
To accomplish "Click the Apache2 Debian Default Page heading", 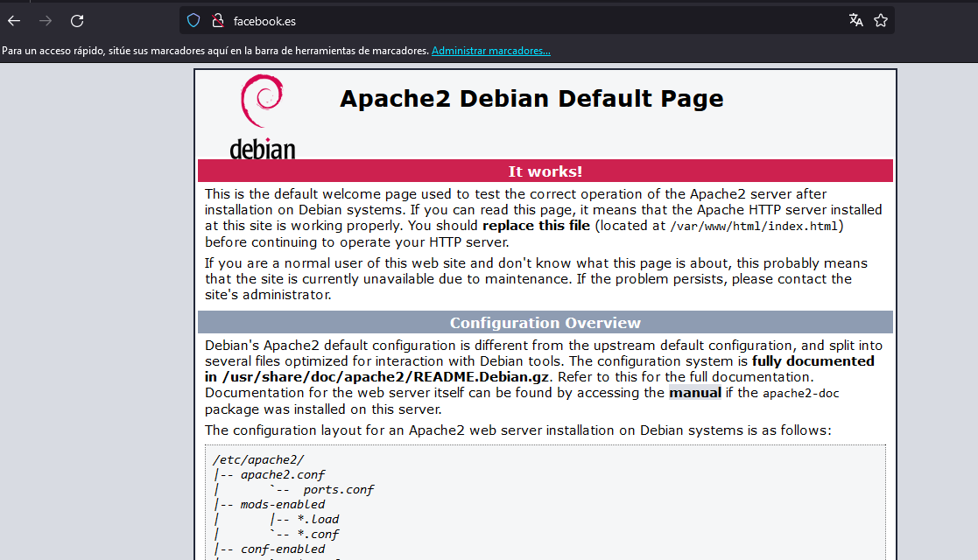I will [x=531, y=99].
